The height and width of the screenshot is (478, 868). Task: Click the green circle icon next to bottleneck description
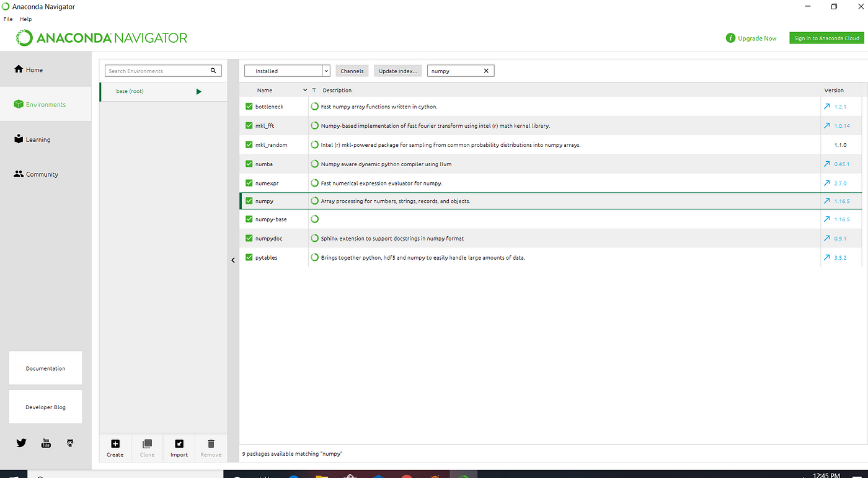point(315,107)
